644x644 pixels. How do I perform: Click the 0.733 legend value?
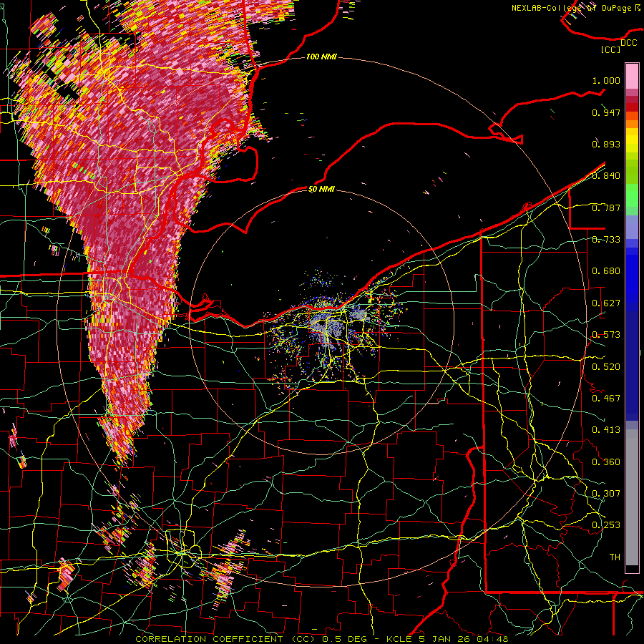(x=606, y=240)
